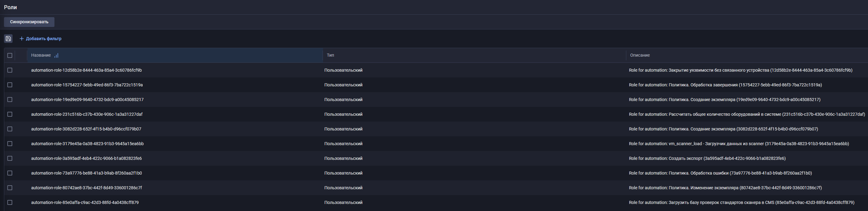Select checkbox for automation-role-3179e45a row
Viewport: 868px width, 211px height.
tap(10, 144)
